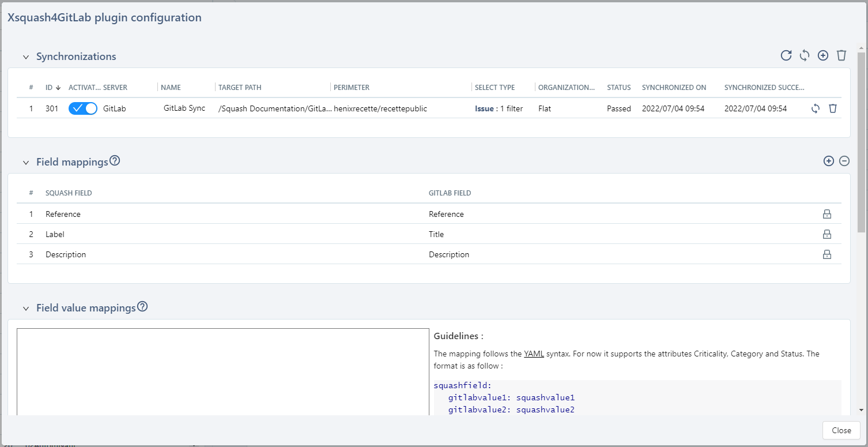Screen dimensions: 868x447
Task: Add a field mapping with the plus icon
Action: coord(828,161)
